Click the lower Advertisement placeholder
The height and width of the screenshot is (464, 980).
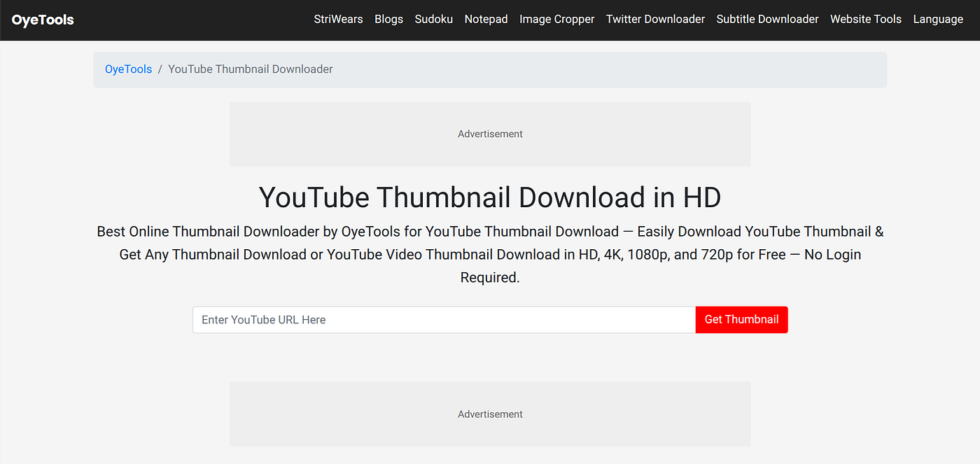point(490,414)
